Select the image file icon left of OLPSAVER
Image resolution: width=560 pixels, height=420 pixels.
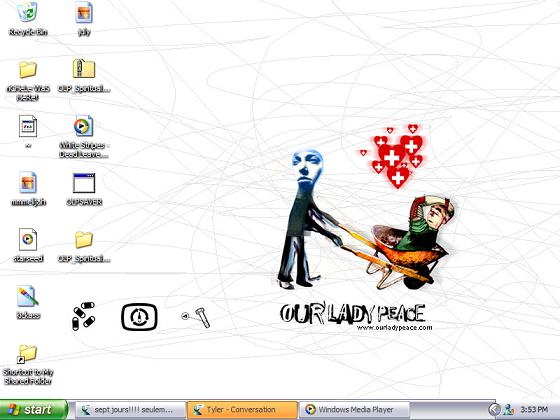[28, 182]
